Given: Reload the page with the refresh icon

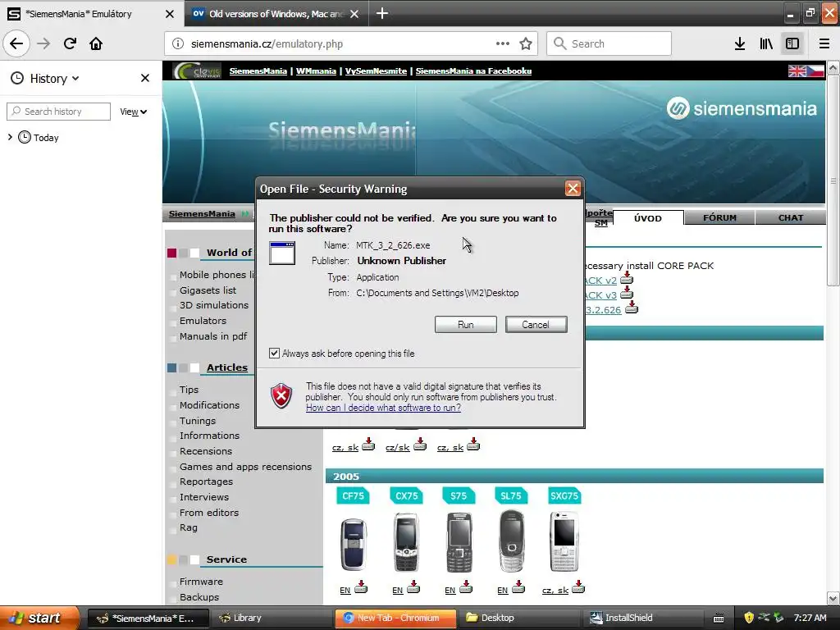Looking at the screenshot, I should [x=70, y=43].
